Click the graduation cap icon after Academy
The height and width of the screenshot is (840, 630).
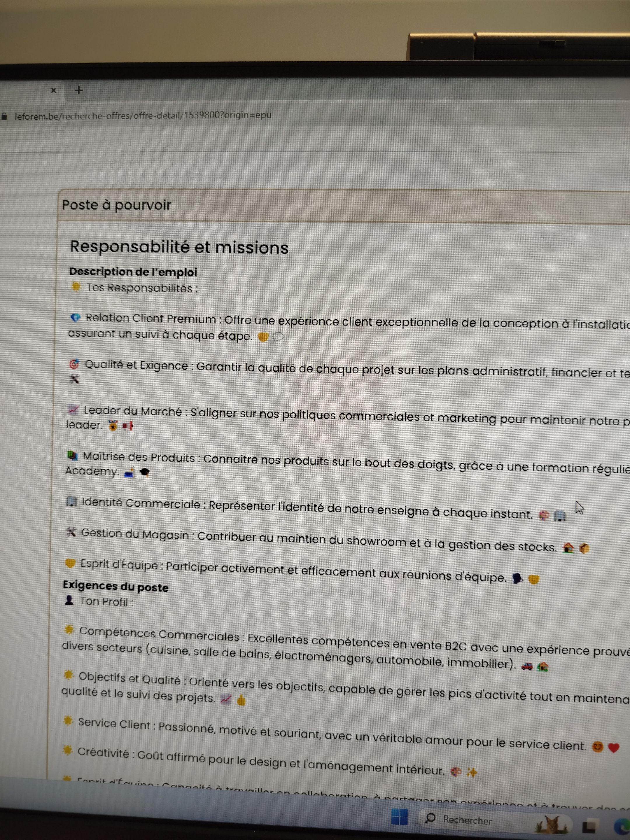coord(145,472)
